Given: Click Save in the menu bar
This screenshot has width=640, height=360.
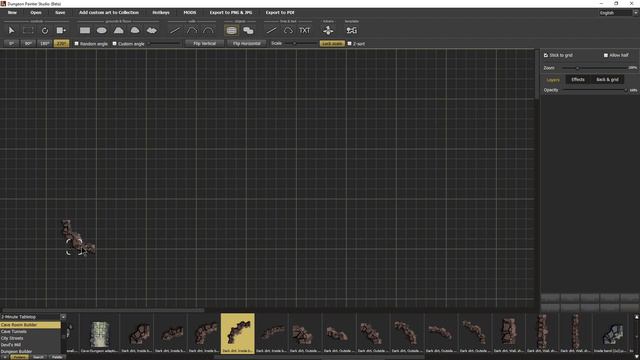Looking at the screenshot, I should (60, 13).
